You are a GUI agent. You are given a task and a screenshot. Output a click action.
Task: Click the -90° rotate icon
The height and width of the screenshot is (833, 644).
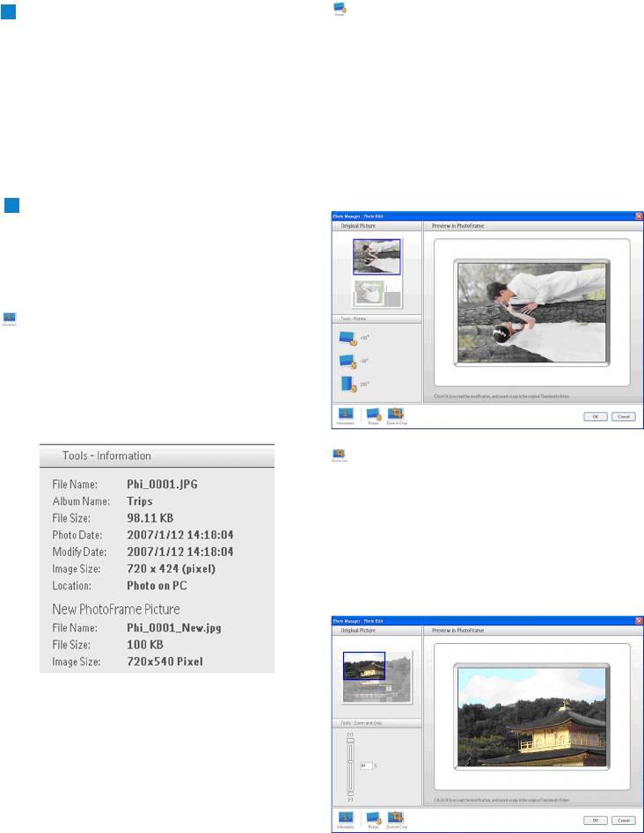point(347,361)
